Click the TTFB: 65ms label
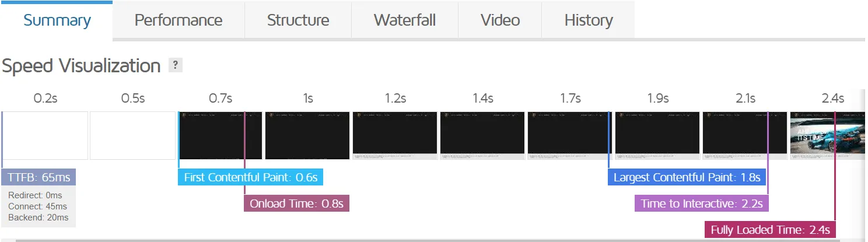868x242 pixels. pos(39,177)
